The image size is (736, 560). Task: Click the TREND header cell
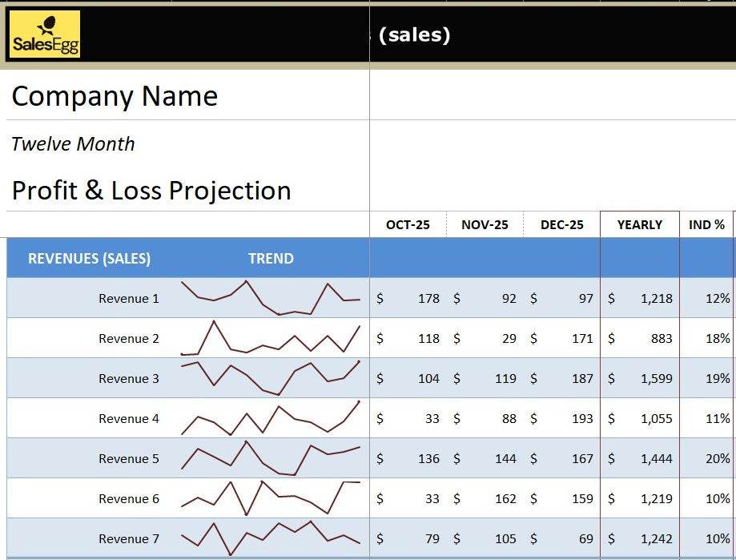[271, 258]
